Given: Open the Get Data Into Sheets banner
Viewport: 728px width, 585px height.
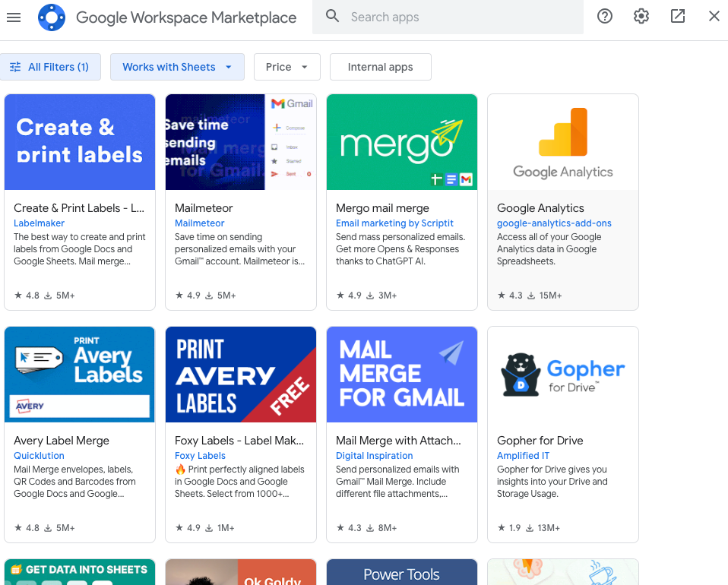Looking at the screenshot, I should [x=80, y=572].
